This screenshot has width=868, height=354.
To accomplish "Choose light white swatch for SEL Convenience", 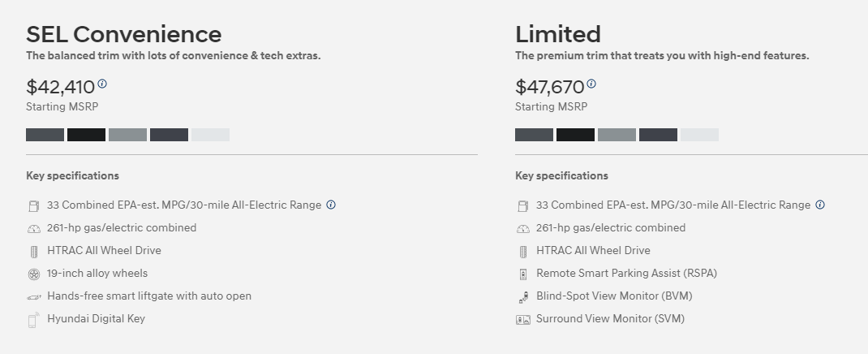I will point(210,135).
